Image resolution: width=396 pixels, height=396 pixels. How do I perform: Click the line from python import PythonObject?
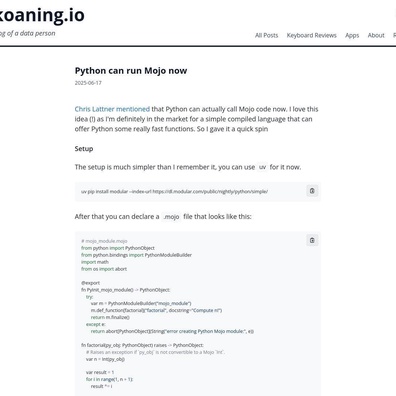click(x=118, y=248)
